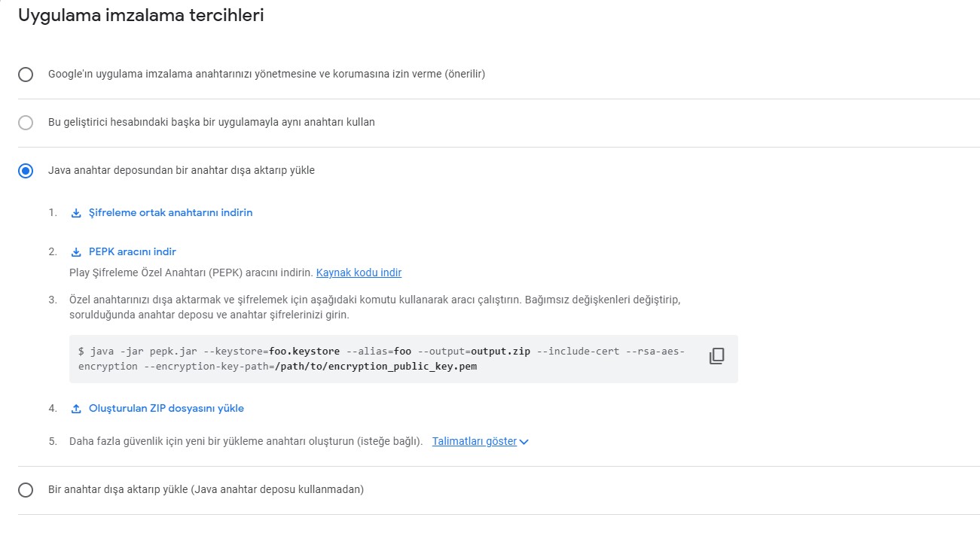
Task: Select the Google-managed signing key radio option
Action: tap(26, 75)
